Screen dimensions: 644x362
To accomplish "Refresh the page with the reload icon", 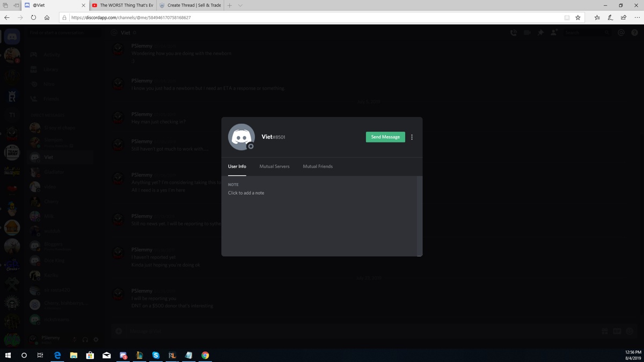I will point(33,18).
